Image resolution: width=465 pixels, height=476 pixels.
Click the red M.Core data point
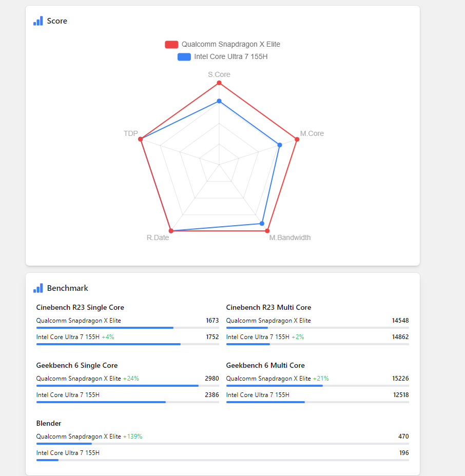297,140
